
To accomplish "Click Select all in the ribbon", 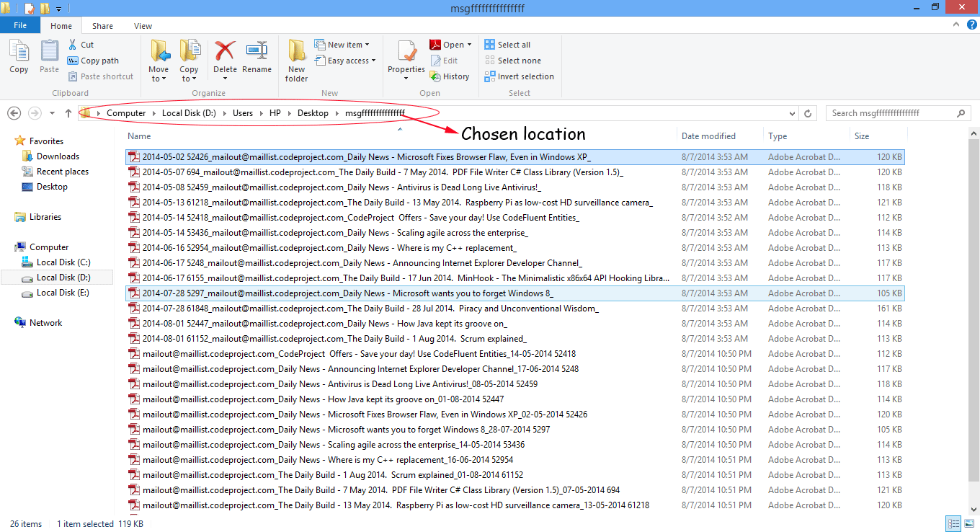I will coord(507,45).
